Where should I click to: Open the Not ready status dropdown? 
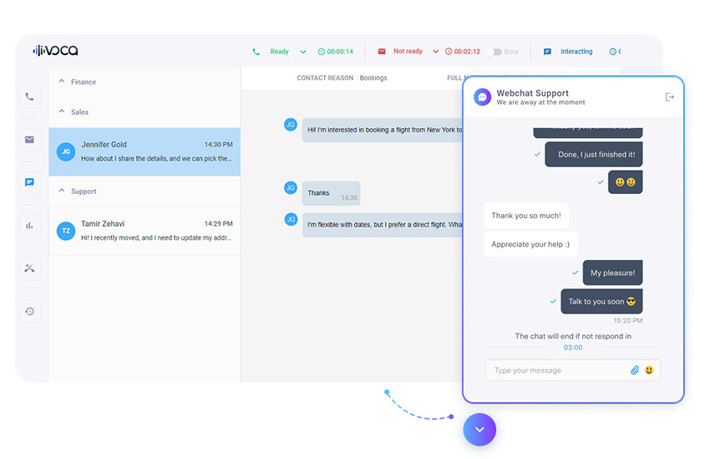[435, 51]
